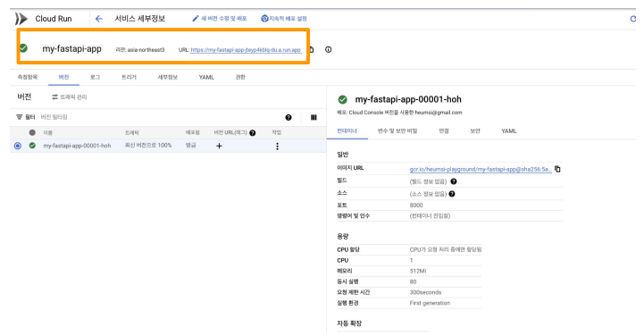Click the port value 8000
This screenshot has width=644, height=336.
(x=416, y=205)
